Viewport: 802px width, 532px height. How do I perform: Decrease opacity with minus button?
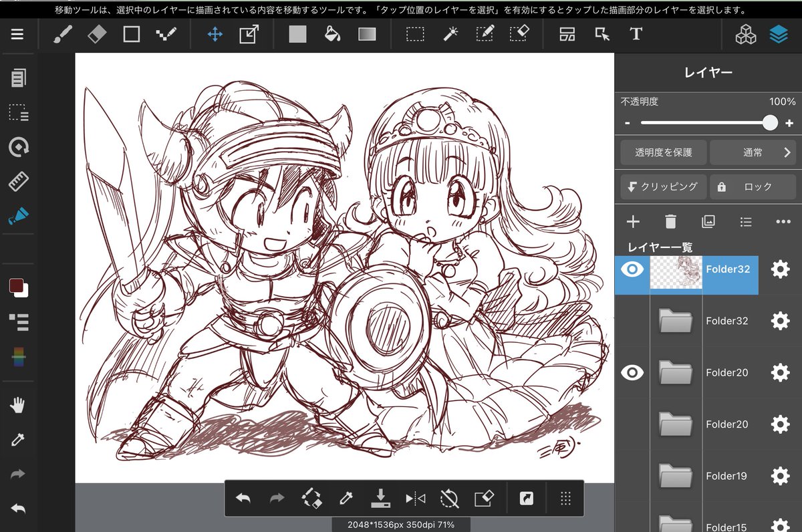628,123
